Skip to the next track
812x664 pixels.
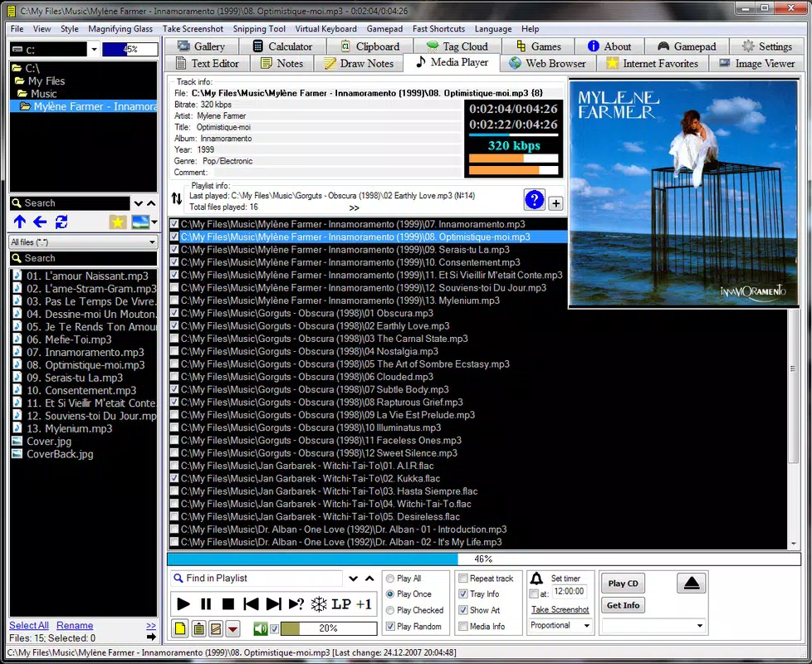pos(274,604)
